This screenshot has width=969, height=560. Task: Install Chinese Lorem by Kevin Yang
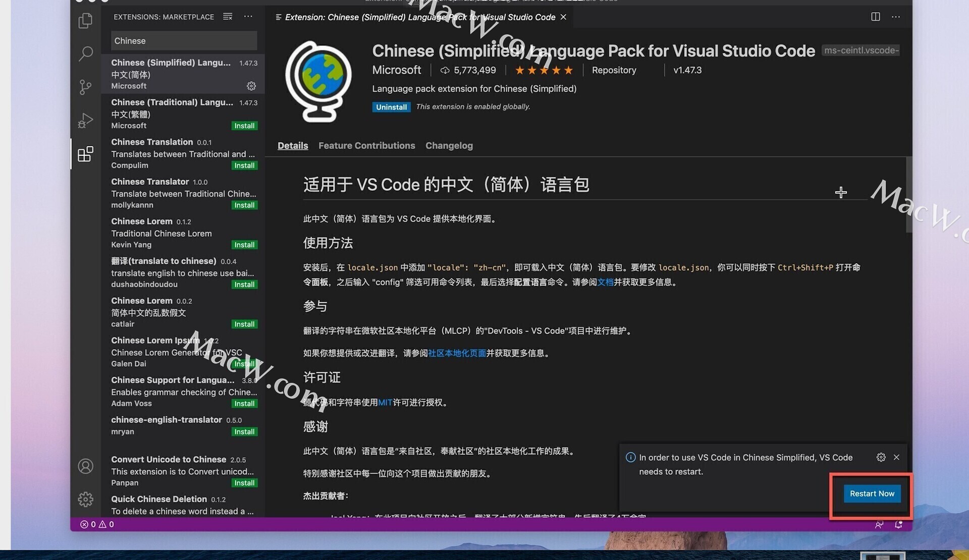tap(244, 245)
